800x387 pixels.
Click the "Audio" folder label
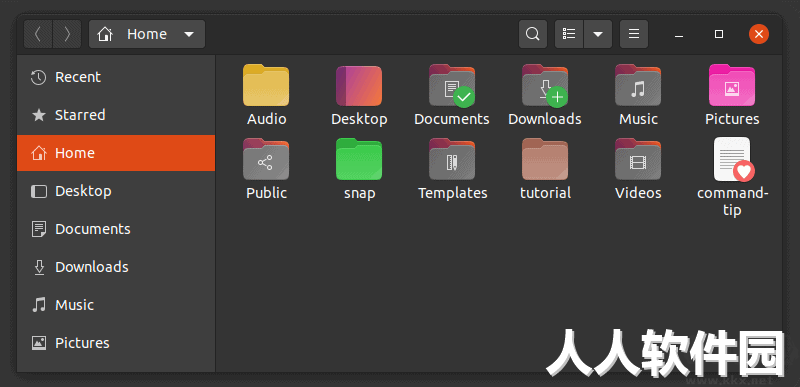pos(266,119)
